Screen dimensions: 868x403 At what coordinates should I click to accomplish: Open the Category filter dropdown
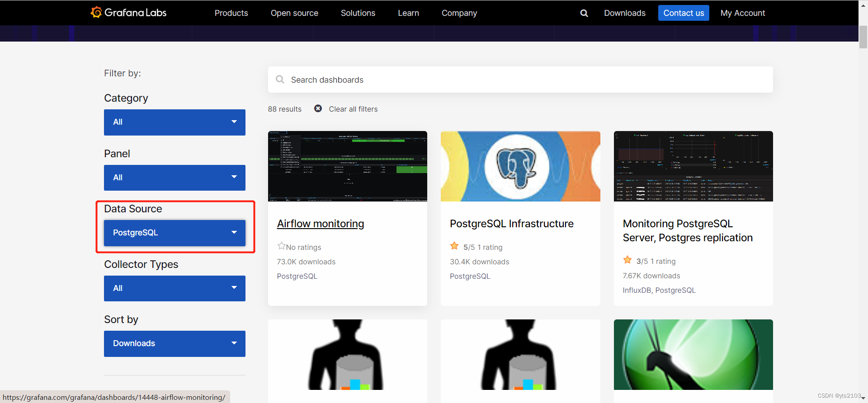[x=175, y=122]
